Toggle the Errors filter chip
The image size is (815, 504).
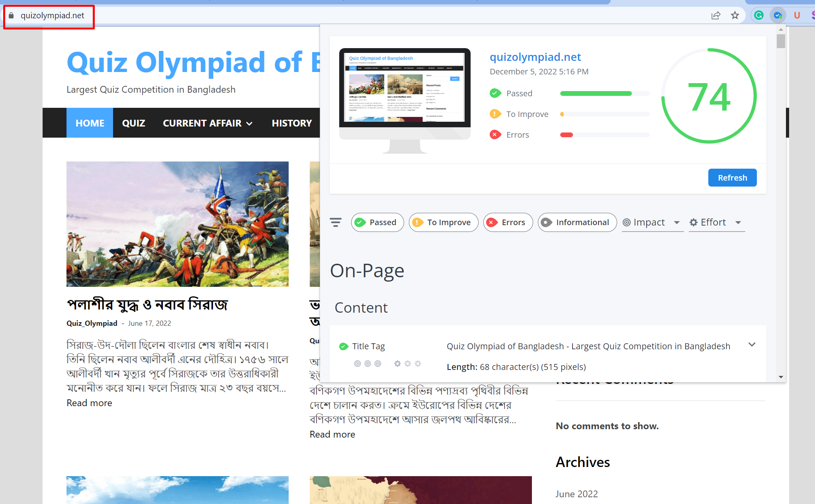(508, 222)
